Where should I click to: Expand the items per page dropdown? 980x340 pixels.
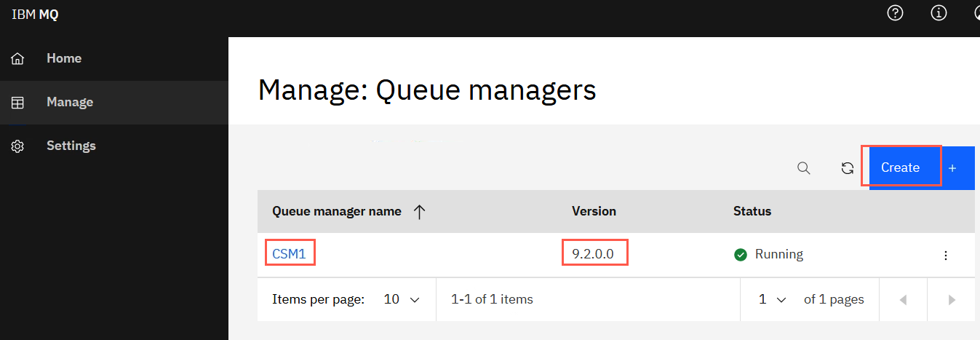point(402,299)
